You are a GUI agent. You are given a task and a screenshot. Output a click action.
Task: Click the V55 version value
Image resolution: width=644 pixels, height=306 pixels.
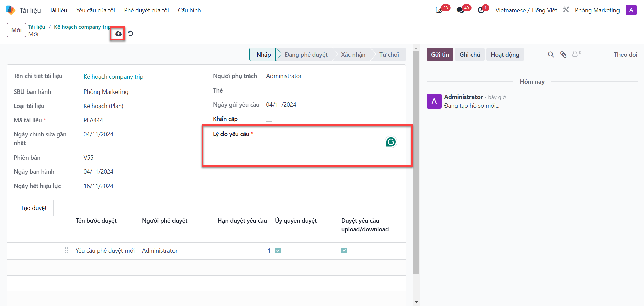tap(89, 158)
